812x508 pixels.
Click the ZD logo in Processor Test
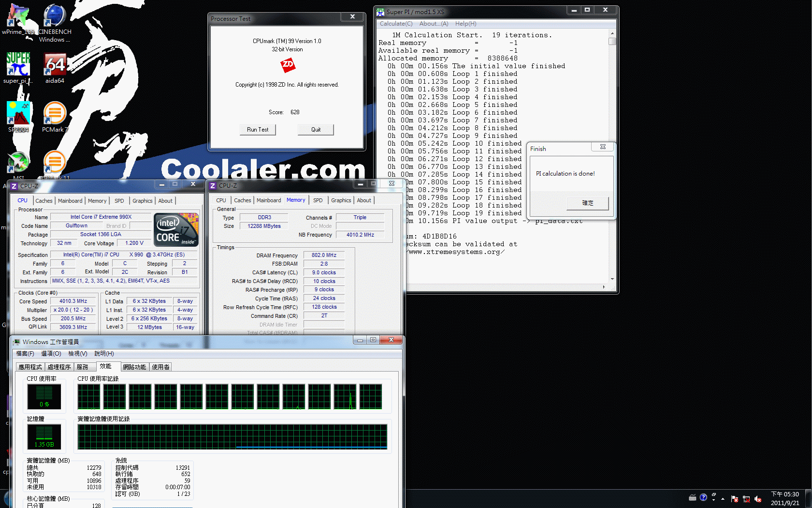288,65
